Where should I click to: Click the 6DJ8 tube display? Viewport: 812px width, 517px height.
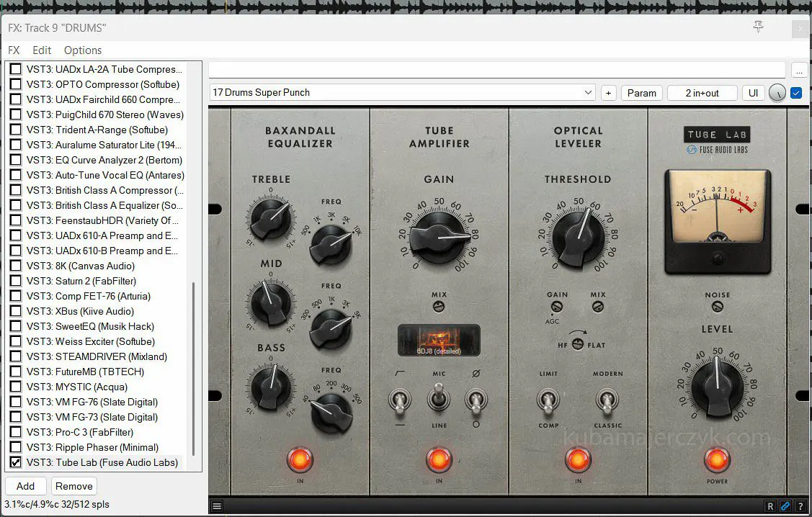pos(439,339)
